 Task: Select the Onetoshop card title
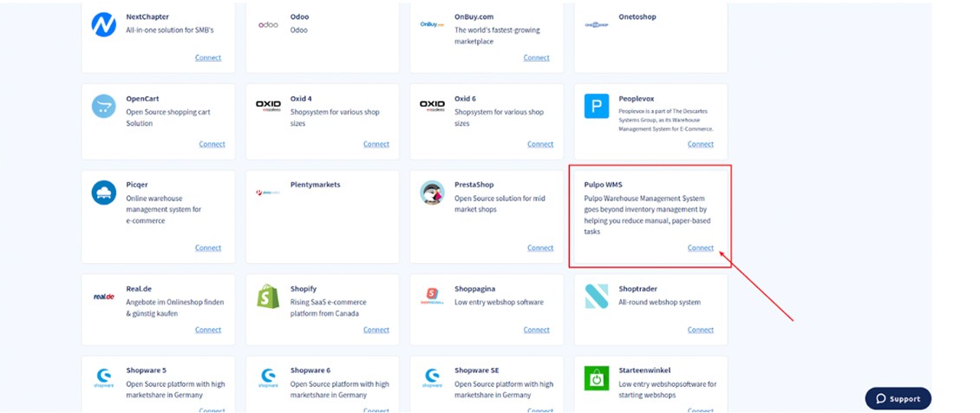(637, 16)
